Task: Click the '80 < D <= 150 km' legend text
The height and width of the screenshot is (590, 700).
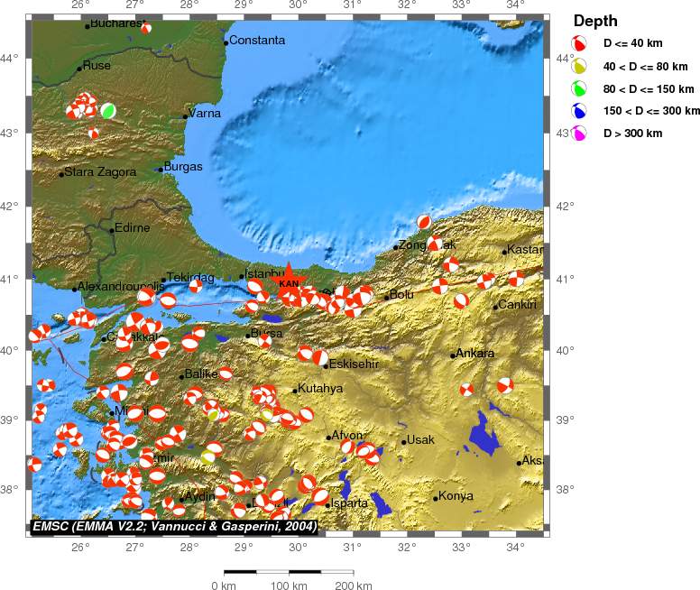Action: [649, 89]
